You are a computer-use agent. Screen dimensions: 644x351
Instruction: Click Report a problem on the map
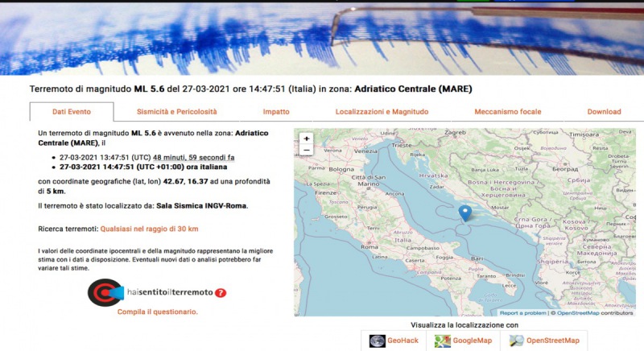[x=523, y=313]
